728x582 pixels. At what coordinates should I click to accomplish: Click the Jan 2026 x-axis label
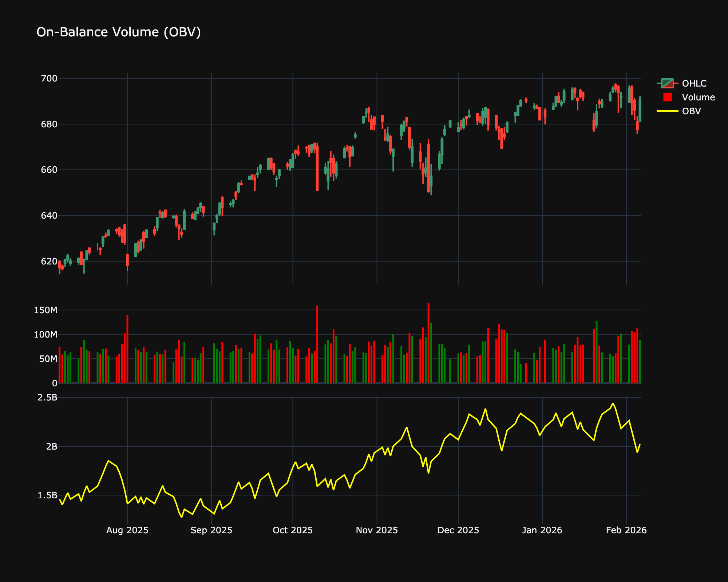tap(542, 530)
